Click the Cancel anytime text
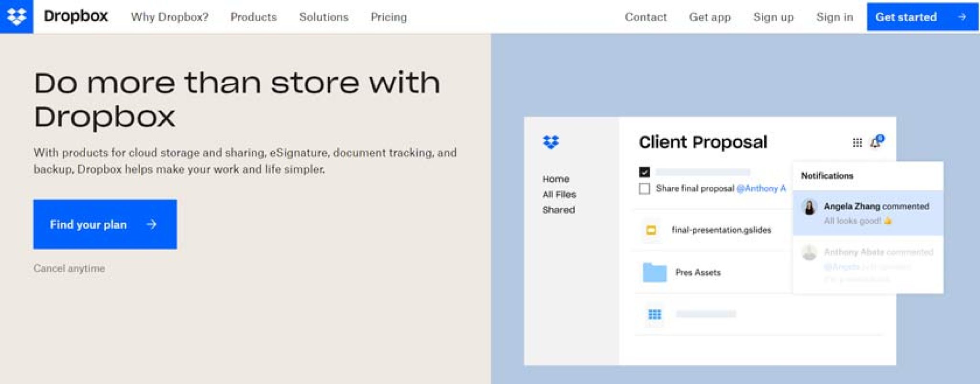Screen dimensions: 980x384 69,268
